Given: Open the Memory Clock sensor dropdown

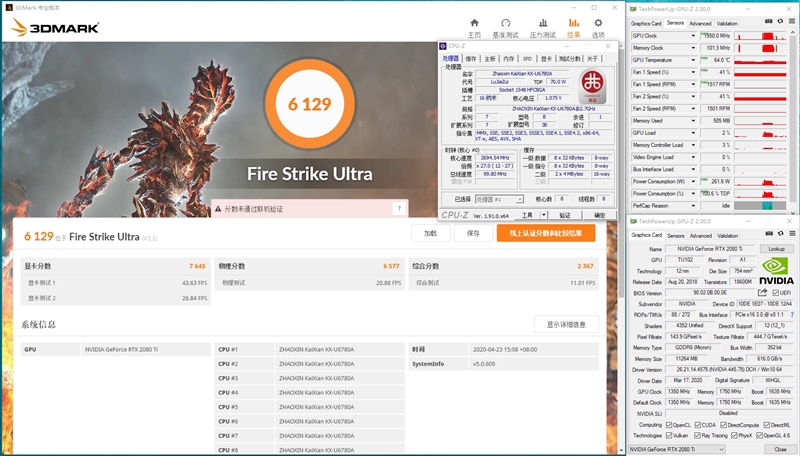Looking at the screenshot, I should [x=693, y=48].
